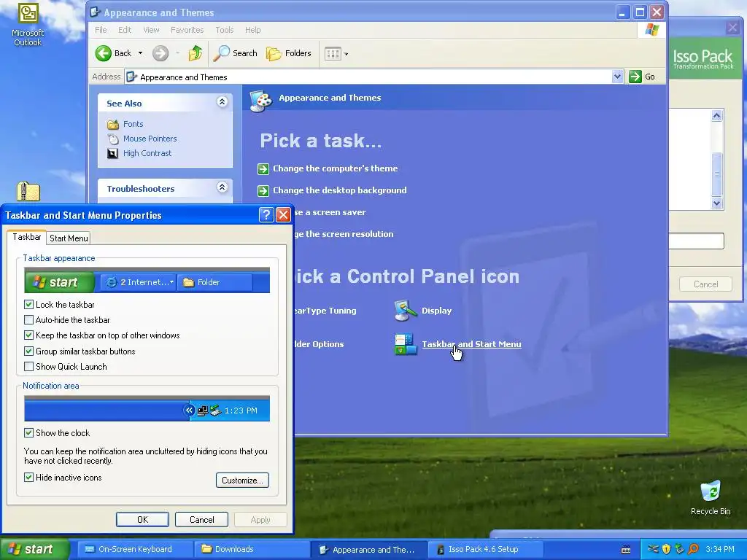This screenshot has height=560, width=747.
Task: Click the Customize... button
Action: 242,480
